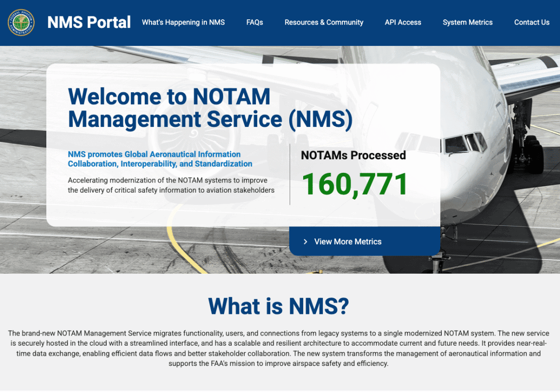Image resolution: width=560 pixels, height=392 pixels.
Task: Open the API Access section
Action: coord(403,22)
